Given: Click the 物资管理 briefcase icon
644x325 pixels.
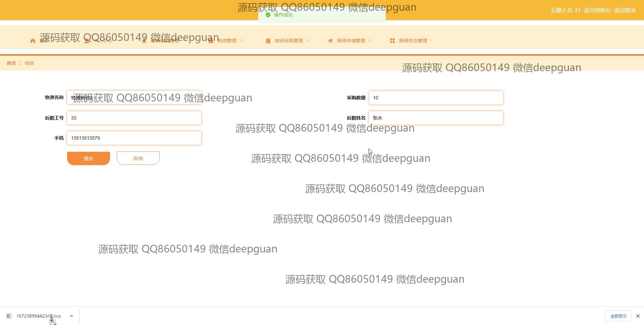Looking at the screenshot, I should pyautogui.click(x=211, y=41).
